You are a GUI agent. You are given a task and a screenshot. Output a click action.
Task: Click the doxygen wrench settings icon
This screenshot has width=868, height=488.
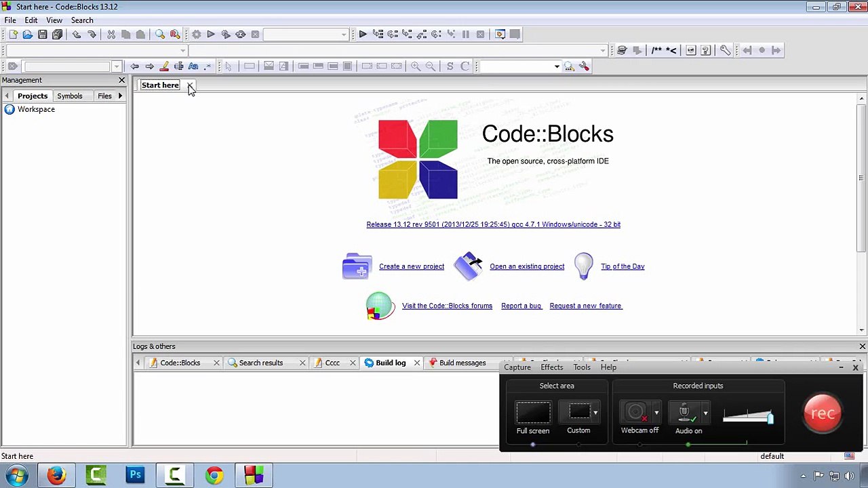[725, 50]
